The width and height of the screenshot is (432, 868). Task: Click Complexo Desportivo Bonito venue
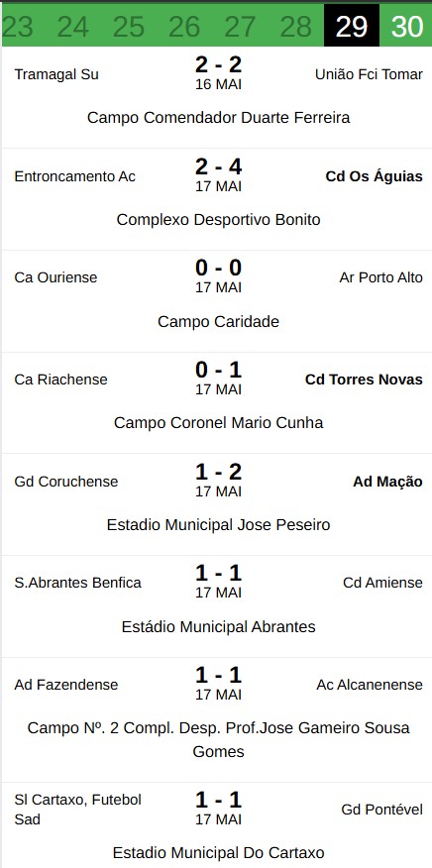point(218,220)
